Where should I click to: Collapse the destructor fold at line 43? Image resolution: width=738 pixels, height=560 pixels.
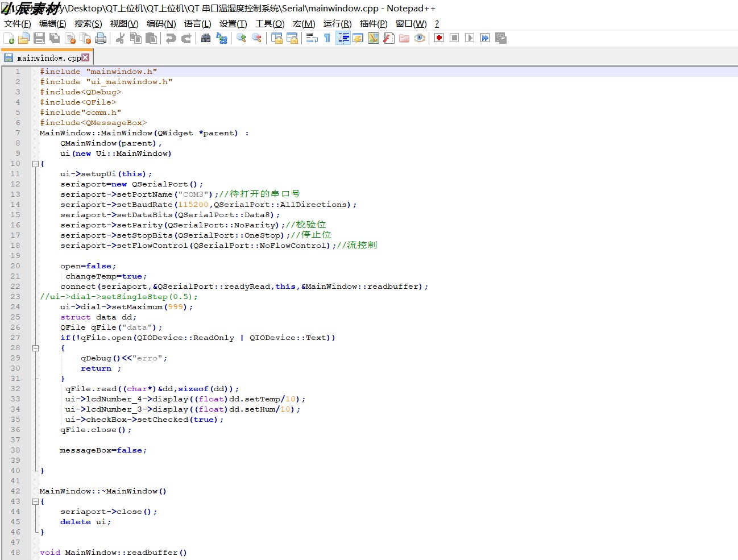click(x=35, y=501)
